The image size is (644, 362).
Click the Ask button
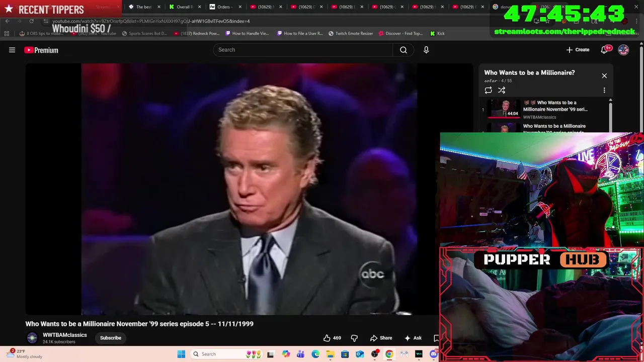413,338
